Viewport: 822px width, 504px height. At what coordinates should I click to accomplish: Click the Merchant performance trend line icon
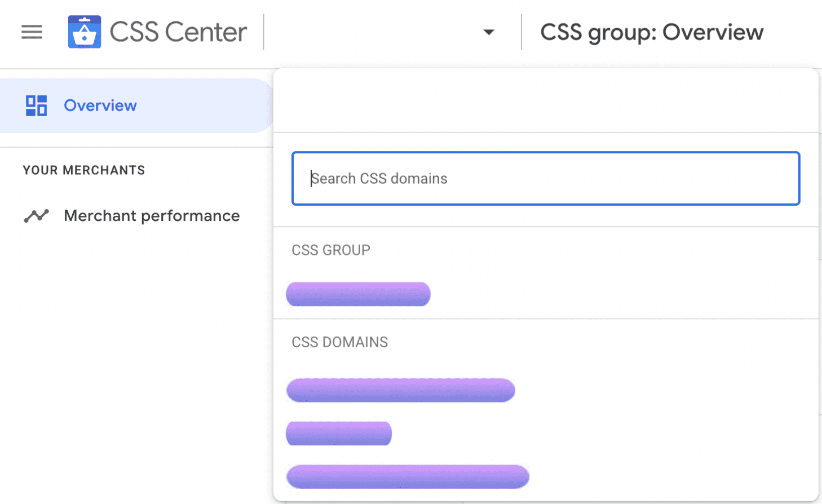click(36, 215)
